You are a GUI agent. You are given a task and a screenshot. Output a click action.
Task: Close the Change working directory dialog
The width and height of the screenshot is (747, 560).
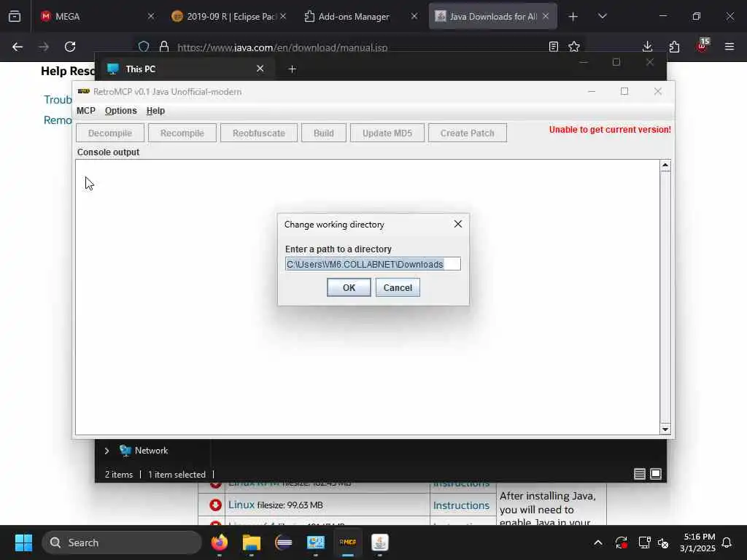(x=458, y=224)
